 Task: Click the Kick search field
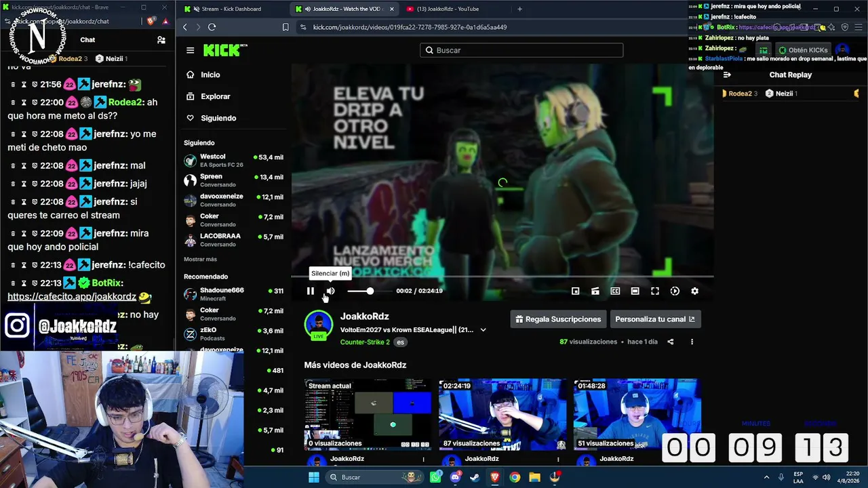click(x=521, y=50)
